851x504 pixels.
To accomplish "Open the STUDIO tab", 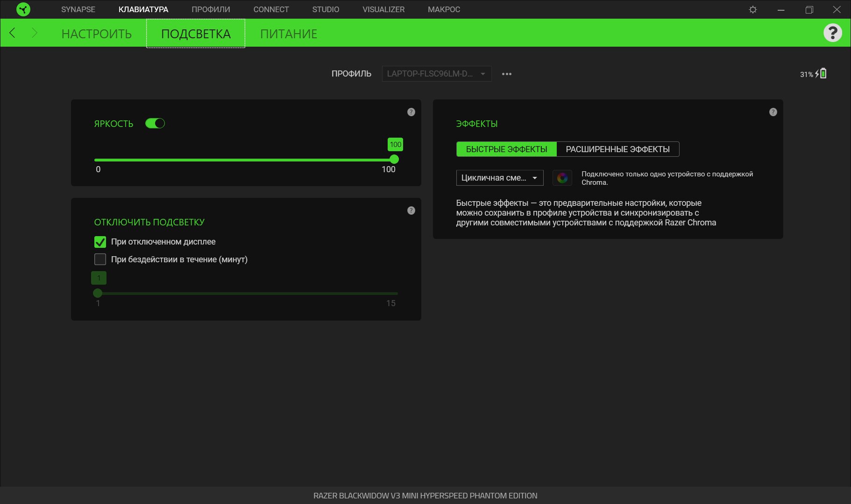I will point(326,9).
